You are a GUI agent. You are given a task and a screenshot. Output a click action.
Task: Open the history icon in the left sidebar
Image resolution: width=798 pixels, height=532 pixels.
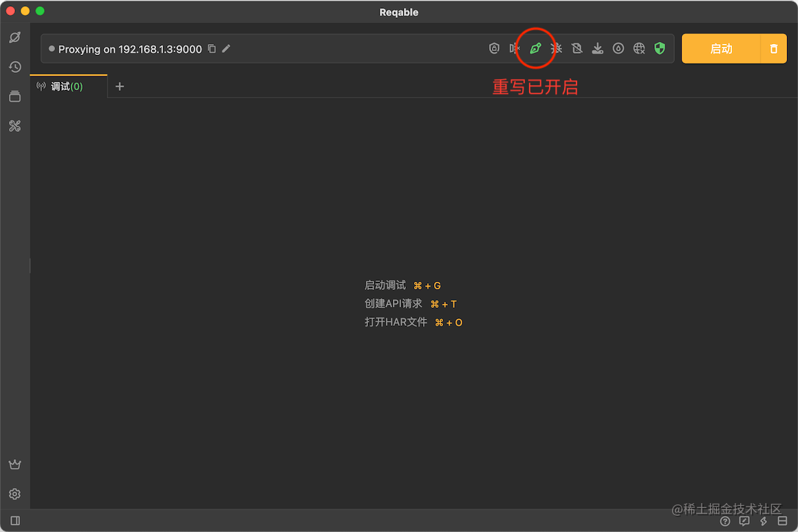(14, 67)
